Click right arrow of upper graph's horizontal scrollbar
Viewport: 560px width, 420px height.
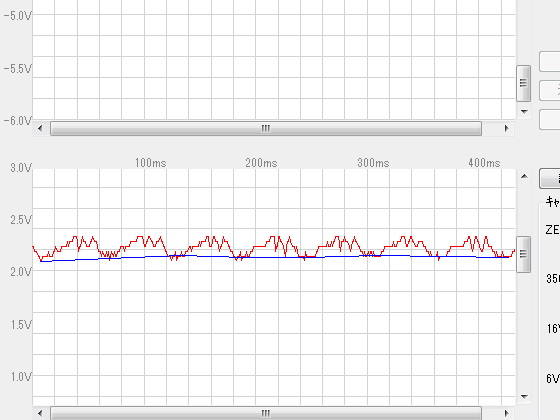(x=506, y=129)
